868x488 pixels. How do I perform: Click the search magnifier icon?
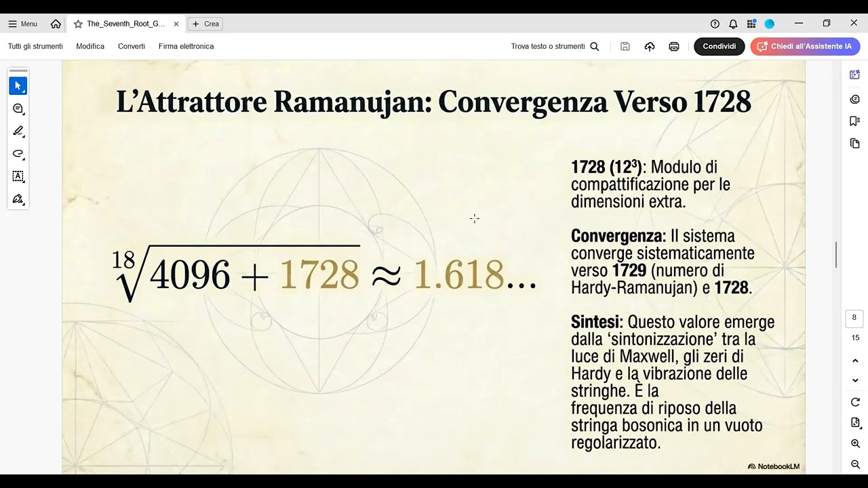click(595, 47)
